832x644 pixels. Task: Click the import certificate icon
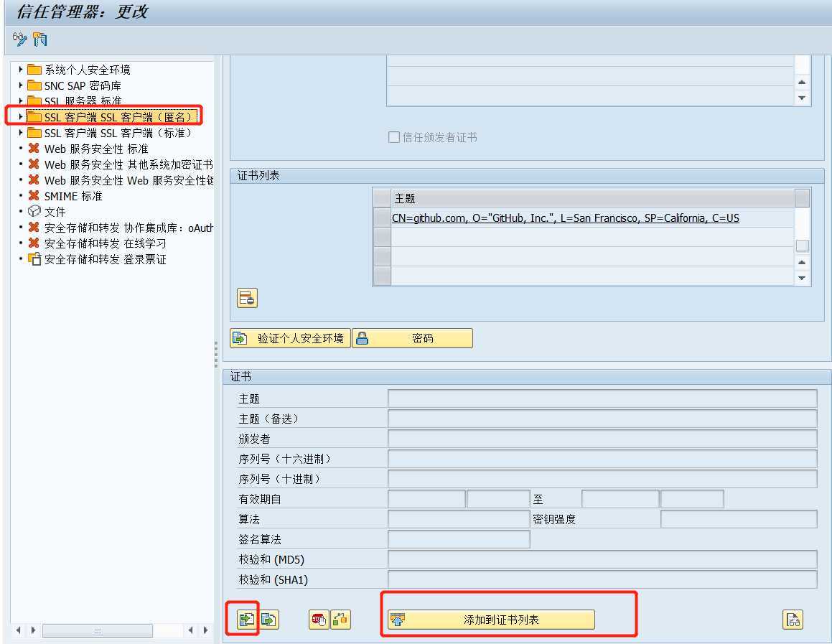[246, 619]
